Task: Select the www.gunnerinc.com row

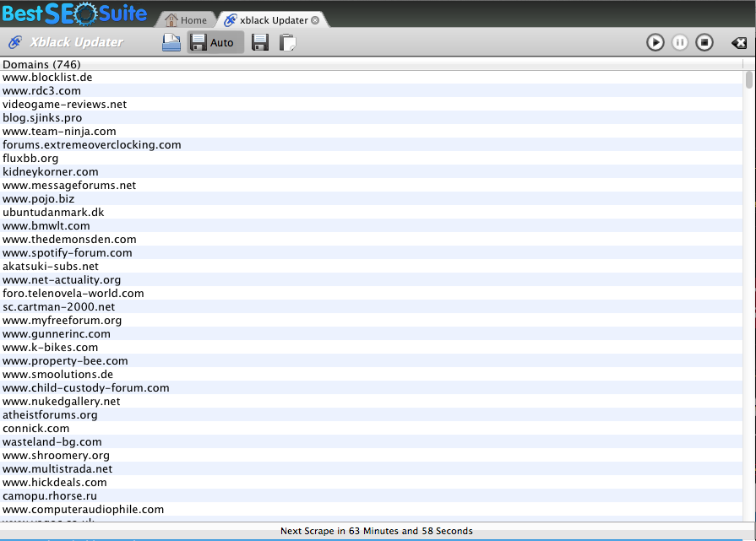Action: pyautogui.click(x=372, y=333)
